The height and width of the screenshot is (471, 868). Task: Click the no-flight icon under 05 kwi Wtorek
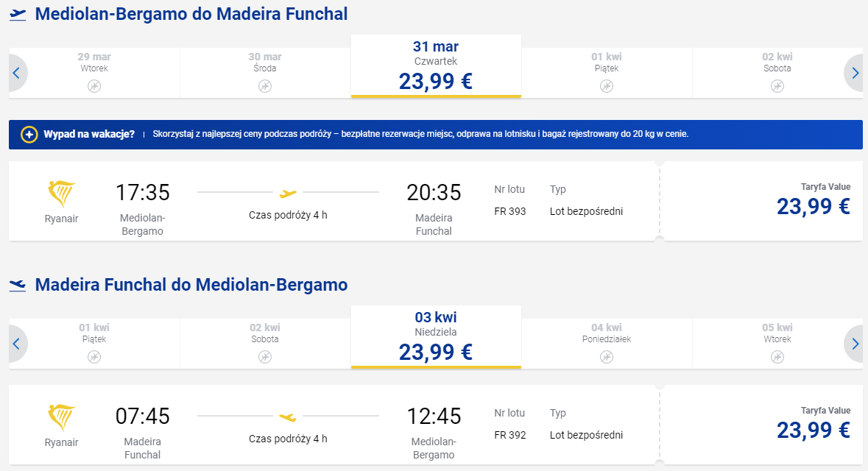777,357
